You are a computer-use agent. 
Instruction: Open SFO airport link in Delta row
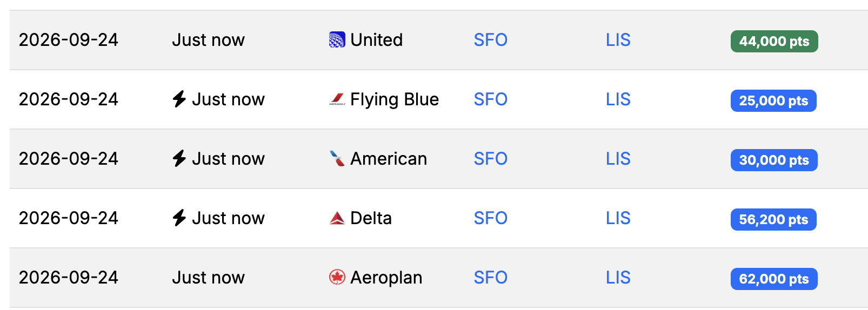click(x=491, y=218)
